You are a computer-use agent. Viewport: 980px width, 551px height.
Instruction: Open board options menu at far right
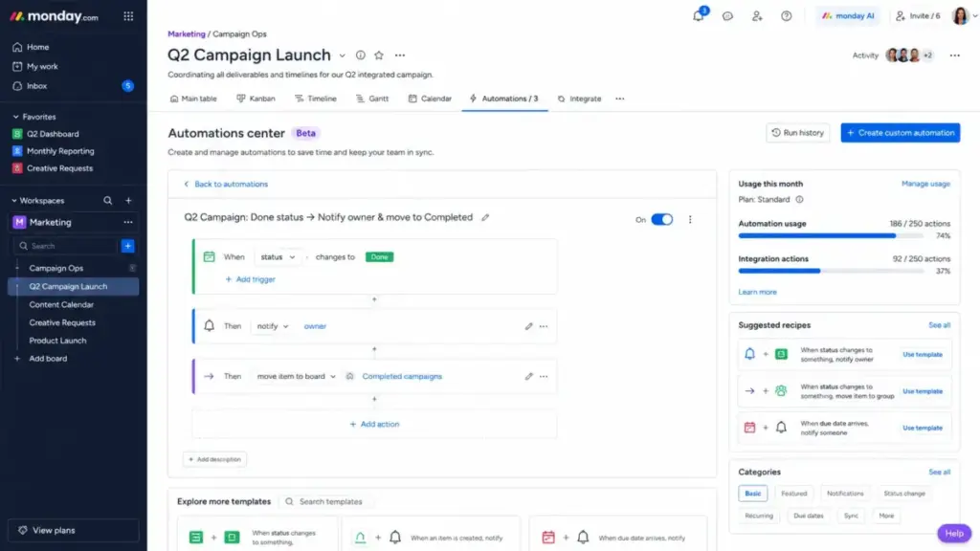954,55
